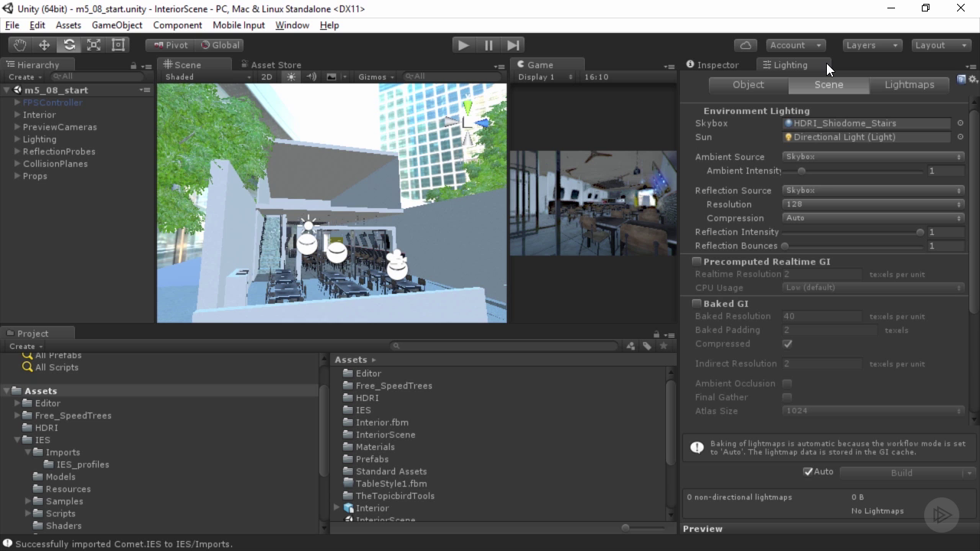Screen dimensions: 980x551
Task: Click the All Scripts saved search
Action: click(57, 367)
